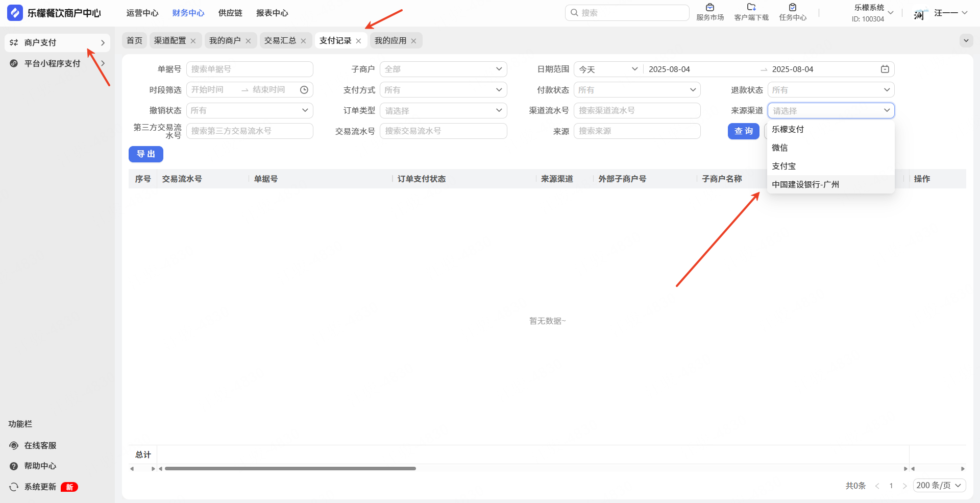Go to previous page arrow
Viewport: 980px width, 503px height.
[877, 486]
